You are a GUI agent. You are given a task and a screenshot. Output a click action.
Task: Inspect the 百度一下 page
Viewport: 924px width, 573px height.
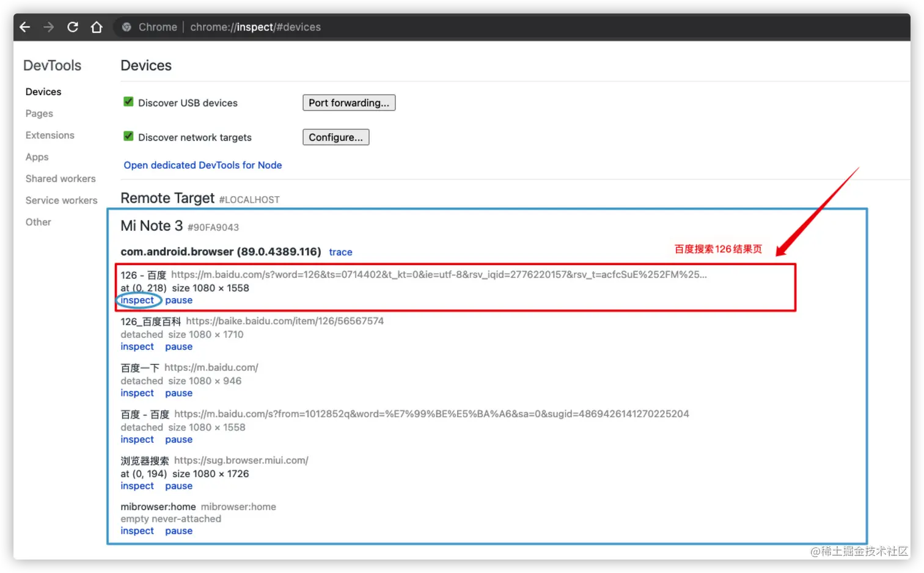[137, 393]
